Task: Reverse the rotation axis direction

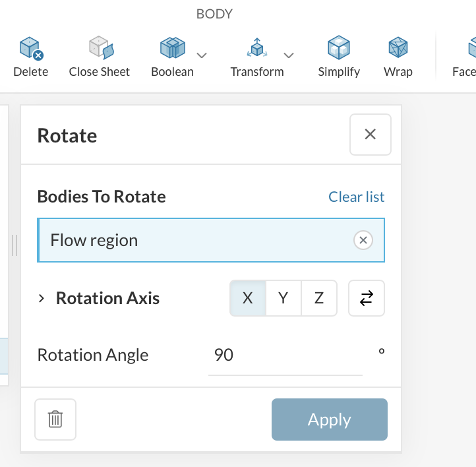Action: pos(367,298)
